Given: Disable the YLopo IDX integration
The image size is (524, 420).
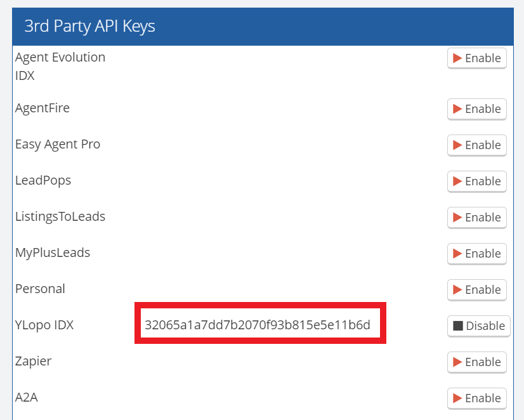Looking at the screenshot, I should tap(478, 326).
